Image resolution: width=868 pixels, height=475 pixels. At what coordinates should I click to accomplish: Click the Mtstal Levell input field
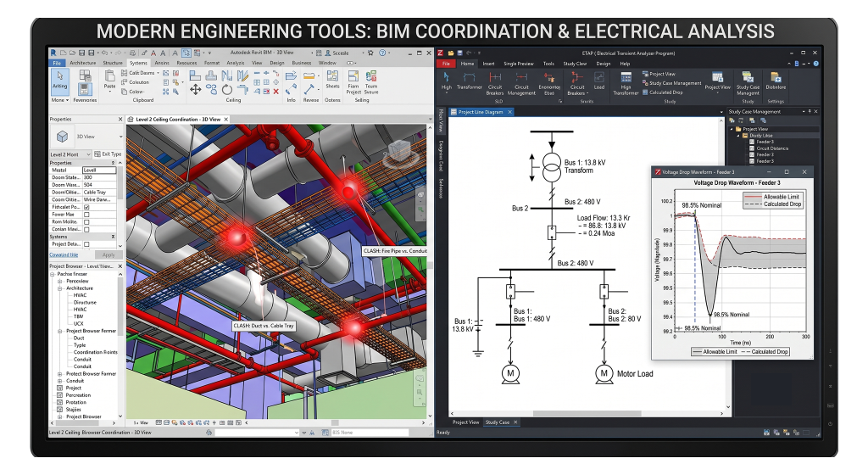99,170
